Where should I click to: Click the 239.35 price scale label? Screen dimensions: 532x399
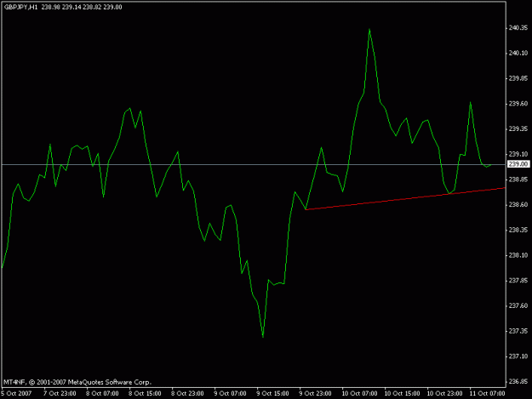click(x=518, y=128)
